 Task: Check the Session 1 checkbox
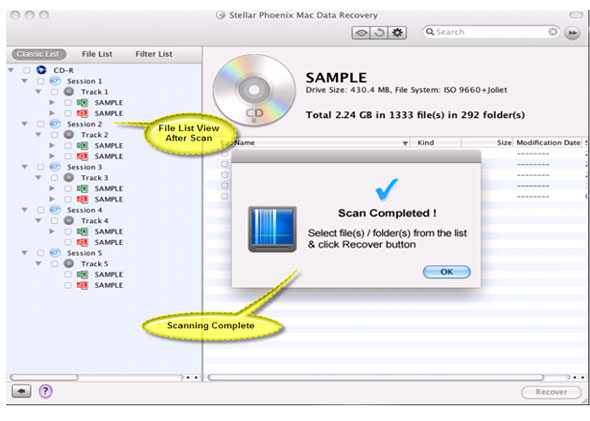tap(40, 81)
